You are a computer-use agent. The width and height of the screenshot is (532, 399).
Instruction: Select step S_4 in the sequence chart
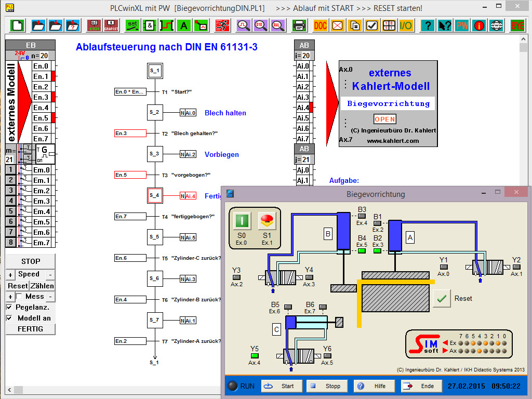click(155, 195)
